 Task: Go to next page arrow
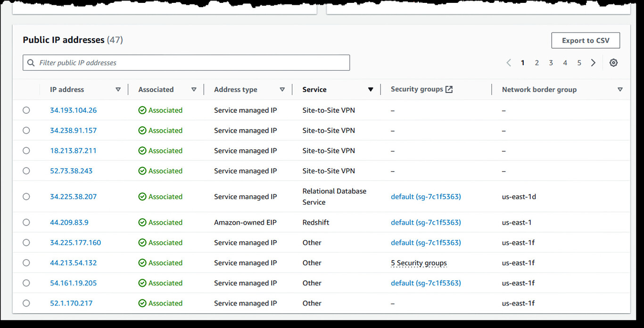coord(593,63)
